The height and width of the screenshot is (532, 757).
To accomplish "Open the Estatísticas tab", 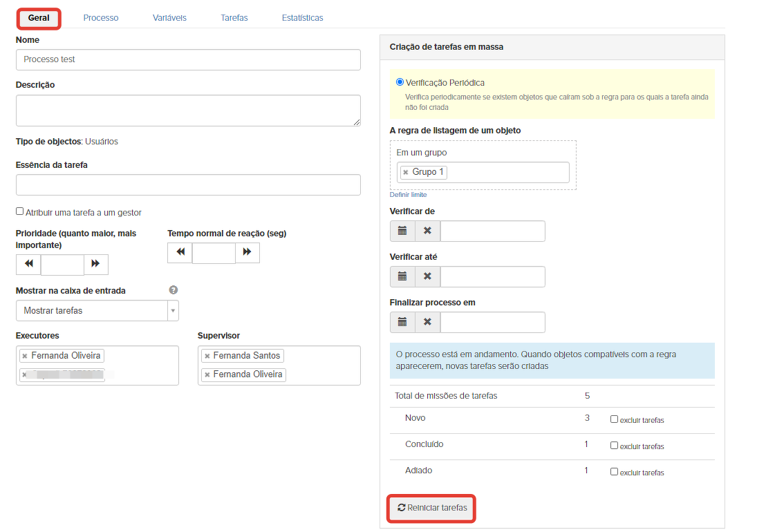I will [x=302, y=18].
